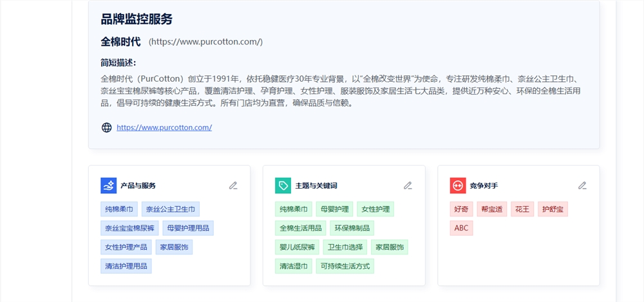Select the 婴儿纸尿裤 keyword tag
The width and height of the screenshot is (644, 302).
[x=297, y=247]
